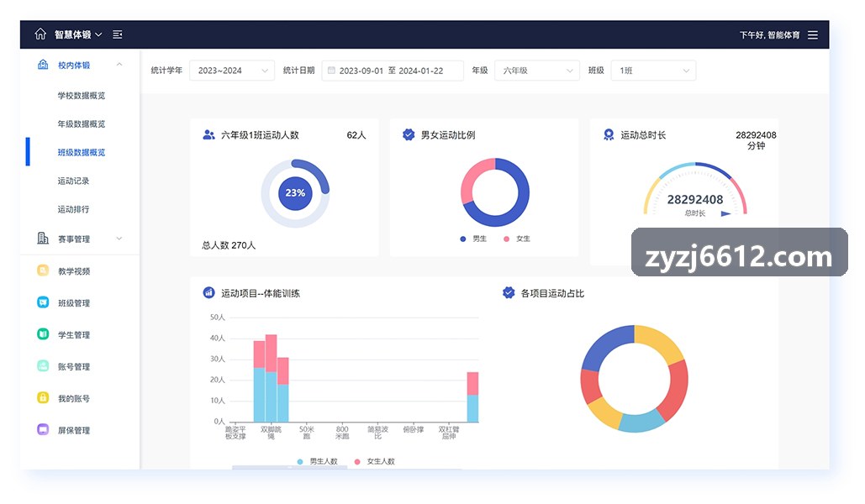
Task: Open the 年级 六年级 dropdown
Action: [537, 71]
